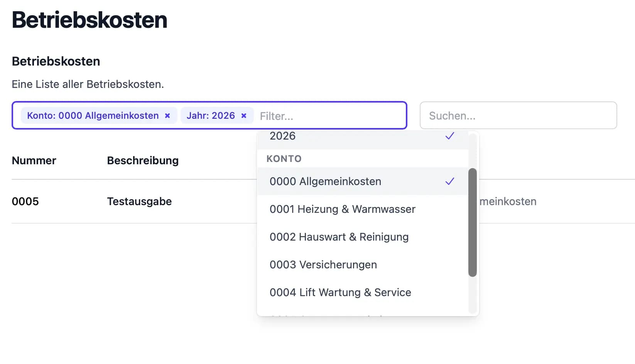The image size is (635, 364).
Task: Click the Nummer column header
Action: (34, 160)
